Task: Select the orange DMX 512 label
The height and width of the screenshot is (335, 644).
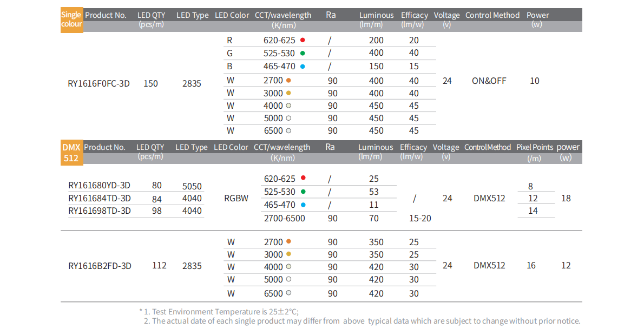Action: [71, 153]
